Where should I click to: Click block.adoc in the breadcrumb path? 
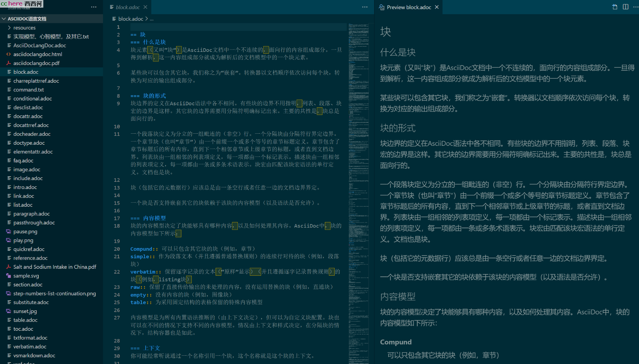(131, 19)
